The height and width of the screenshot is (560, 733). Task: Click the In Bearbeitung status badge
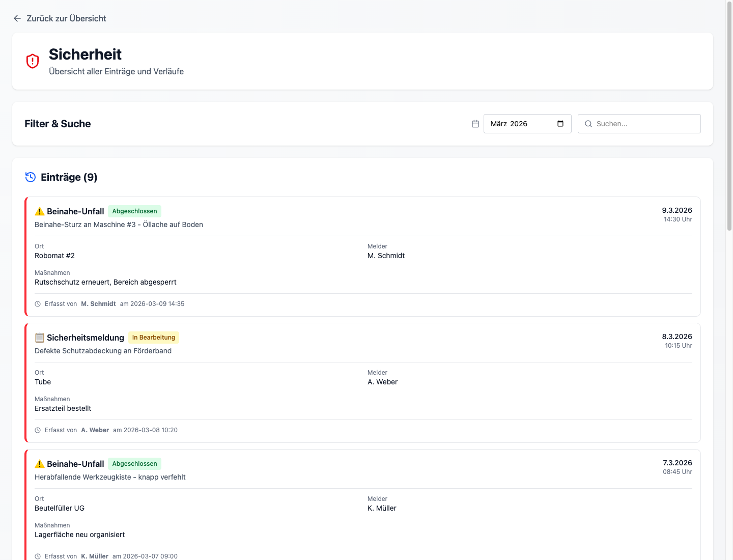(x=153, y=338)
